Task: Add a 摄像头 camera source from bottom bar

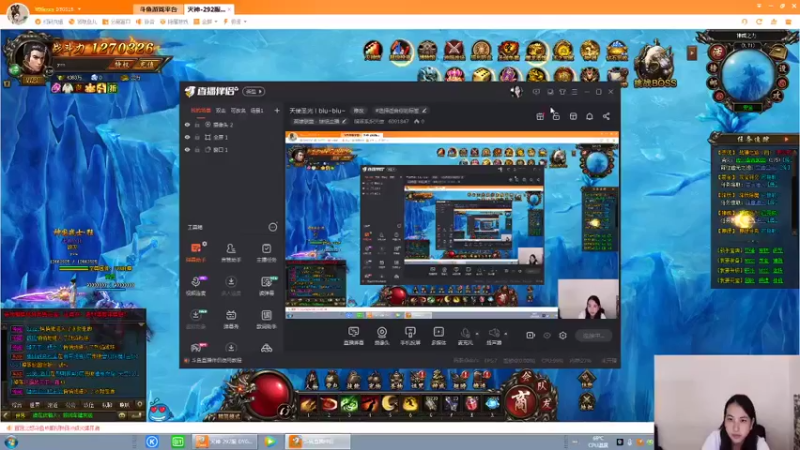Action: (x=382, y=336)
